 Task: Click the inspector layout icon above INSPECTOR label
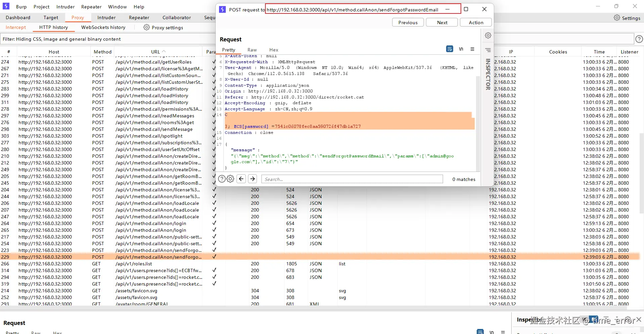(488, 50)
